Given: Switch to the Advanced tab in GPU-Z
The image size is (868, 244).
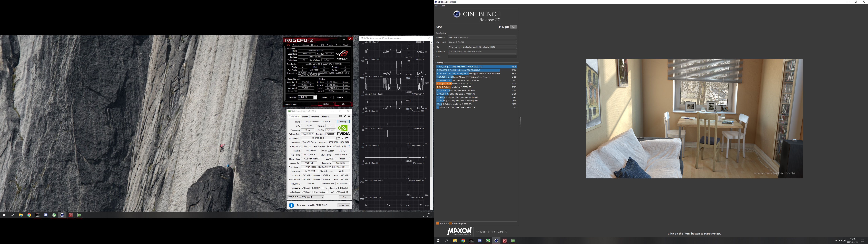Looking at the screenshot, I should pyautogui.click(x=315, y=117).
